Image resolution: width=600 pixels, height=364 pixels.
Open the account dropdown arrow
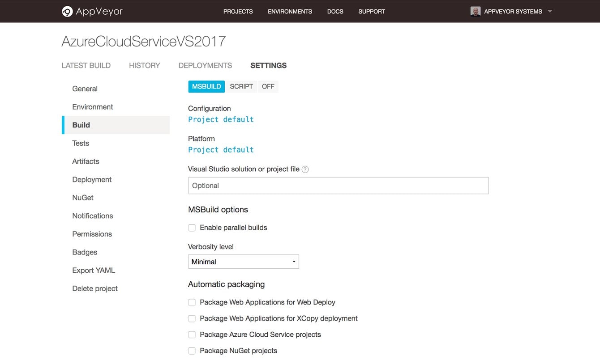pyautogui.click(x=550, y=12)
